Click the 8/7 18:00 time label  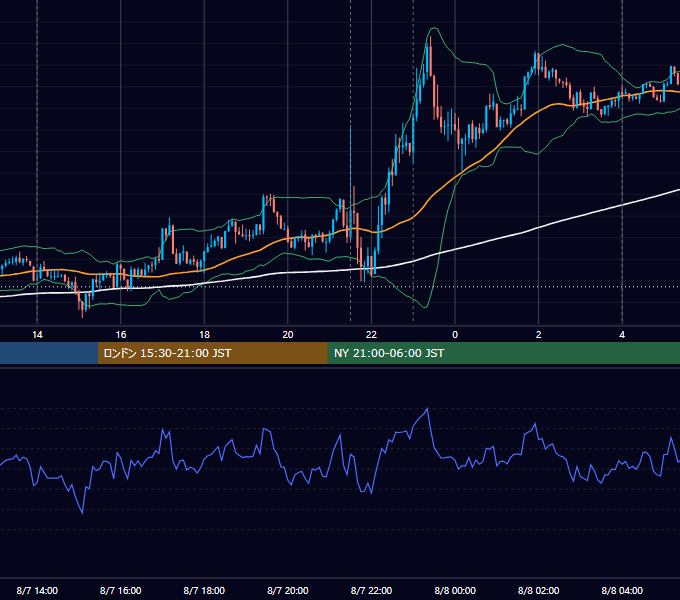click(204, 590)
